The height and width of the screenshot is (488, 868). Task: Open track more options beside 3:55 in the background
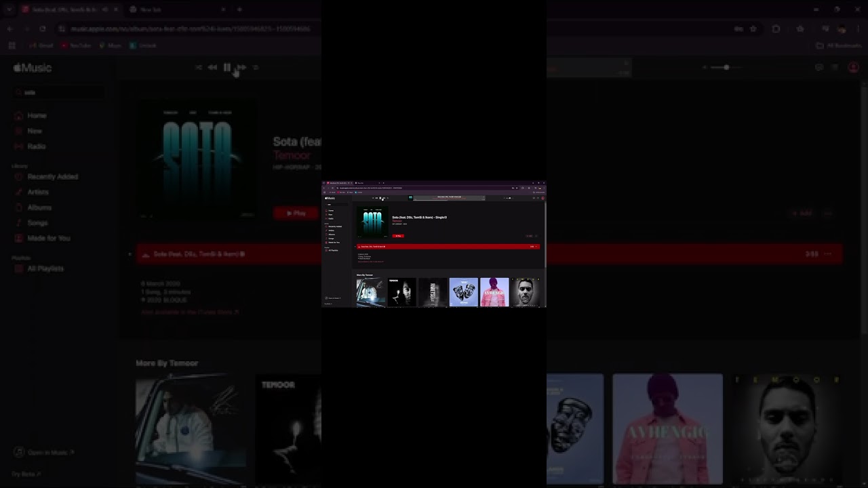pyautogui.click(x=828, y=254)
